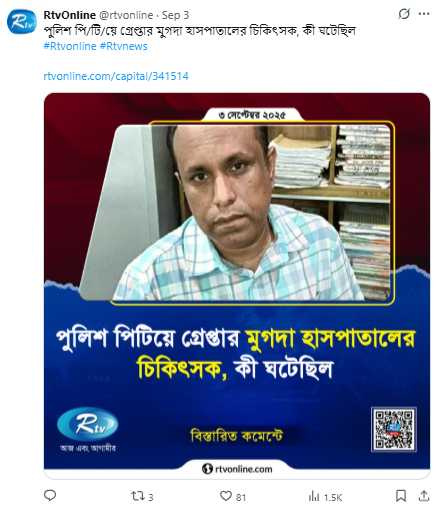View post analytics bar chart icon

[314, 497]
